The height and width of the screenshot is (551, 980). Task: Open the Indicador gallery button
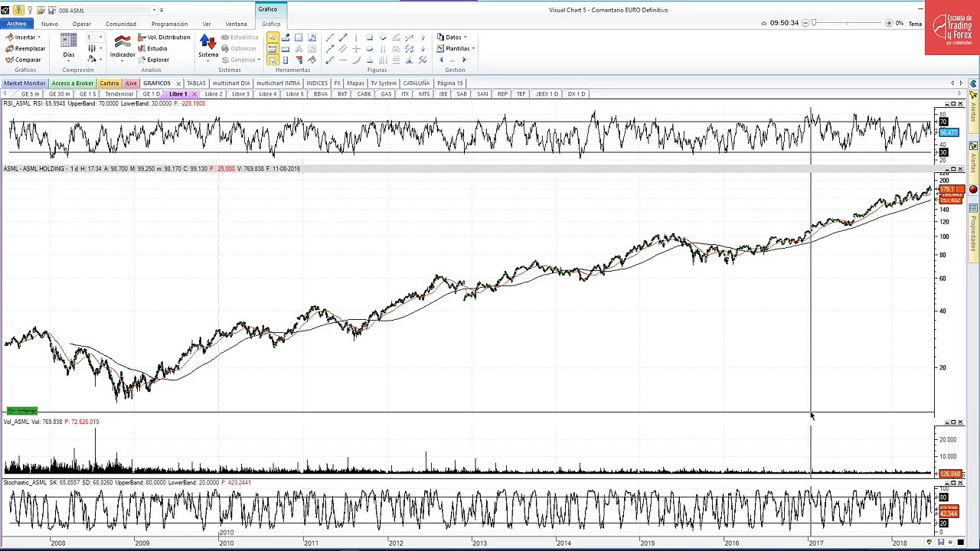pyautogui.click(x=122, y=47)
